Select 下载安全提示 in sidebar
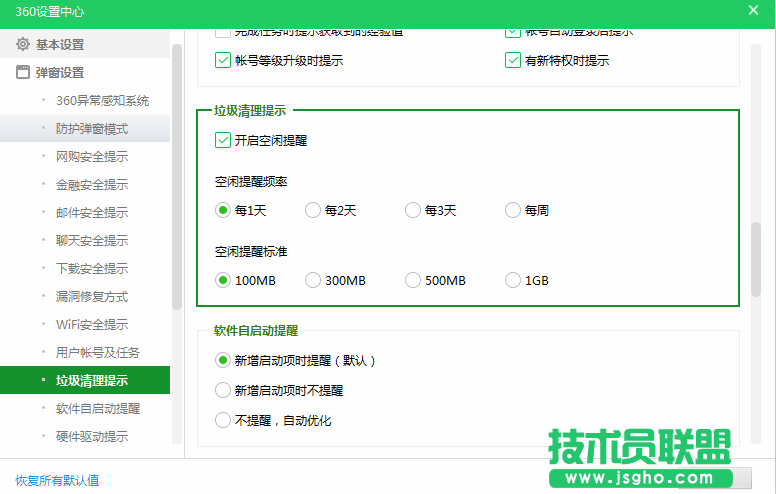 click(x=85, y=268)
